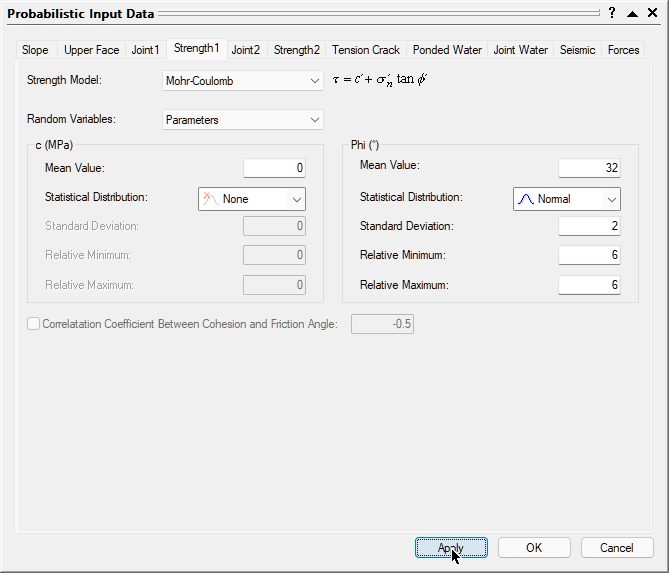Click the None distribution crossed-out icon
This screenshot has width=669, height=573.
click(x=211, y=199)
